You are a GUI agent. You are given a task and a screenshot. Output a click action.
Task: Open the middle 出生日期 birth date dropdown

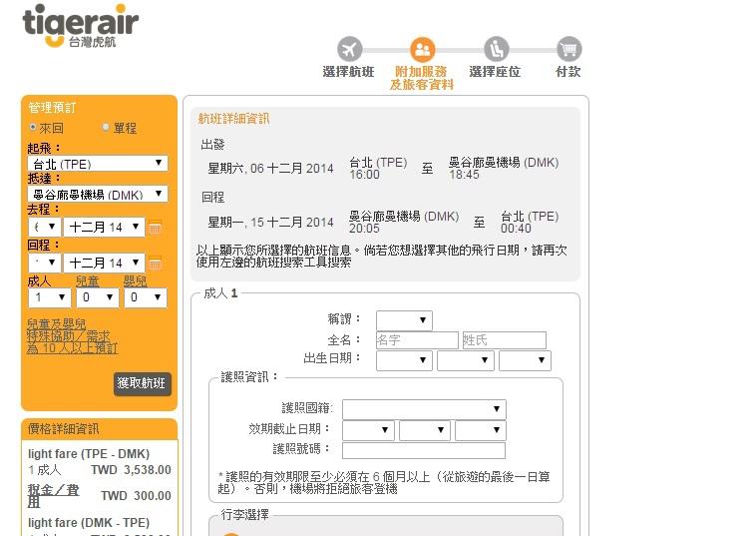[x=465, y=360]
